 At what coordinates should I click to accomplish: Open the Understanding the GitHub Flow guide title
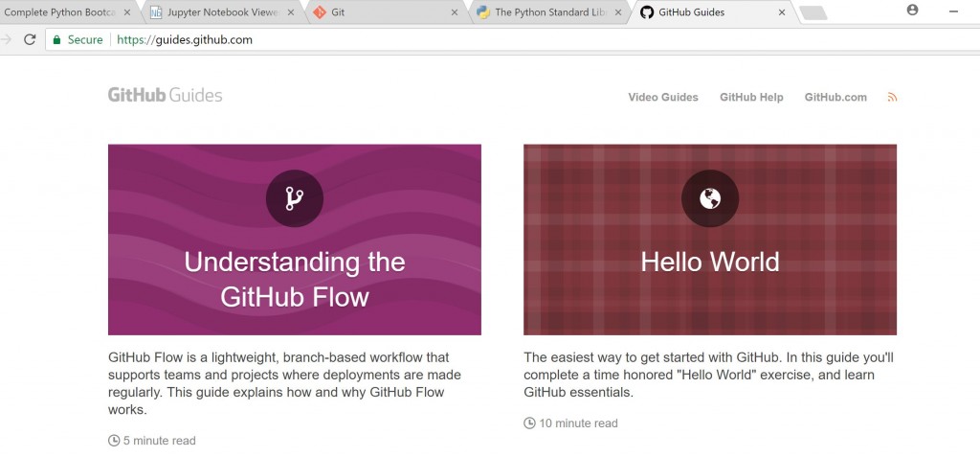coord(295,279)
